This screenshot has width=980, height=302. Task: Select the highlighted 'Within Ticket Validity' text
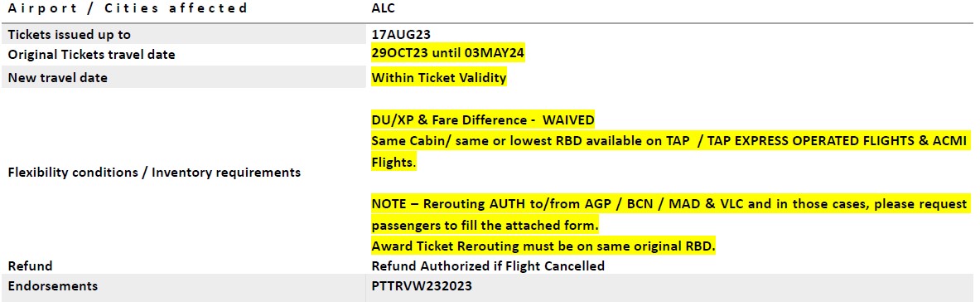[x=439, y=78]
